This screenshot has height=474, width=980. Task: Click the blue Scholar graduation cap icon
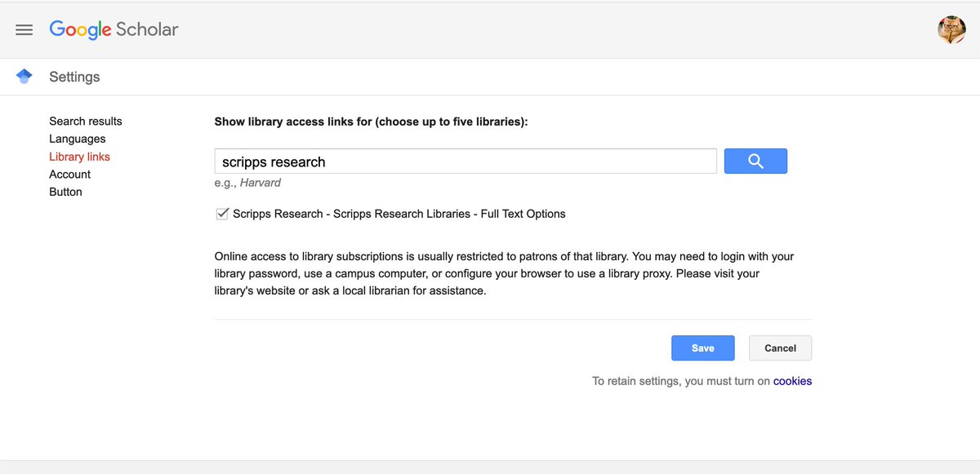(24, 77)
